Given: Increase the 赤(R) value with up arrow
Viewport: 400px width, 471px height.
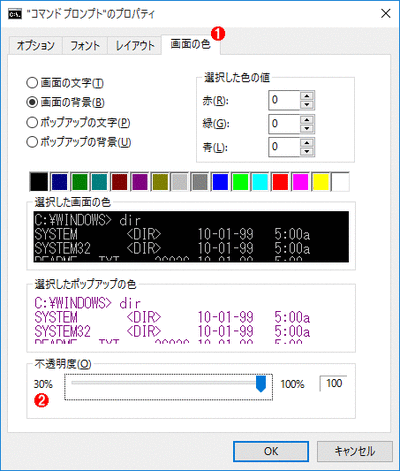Looking at the screenshot, I should point(307,96).
